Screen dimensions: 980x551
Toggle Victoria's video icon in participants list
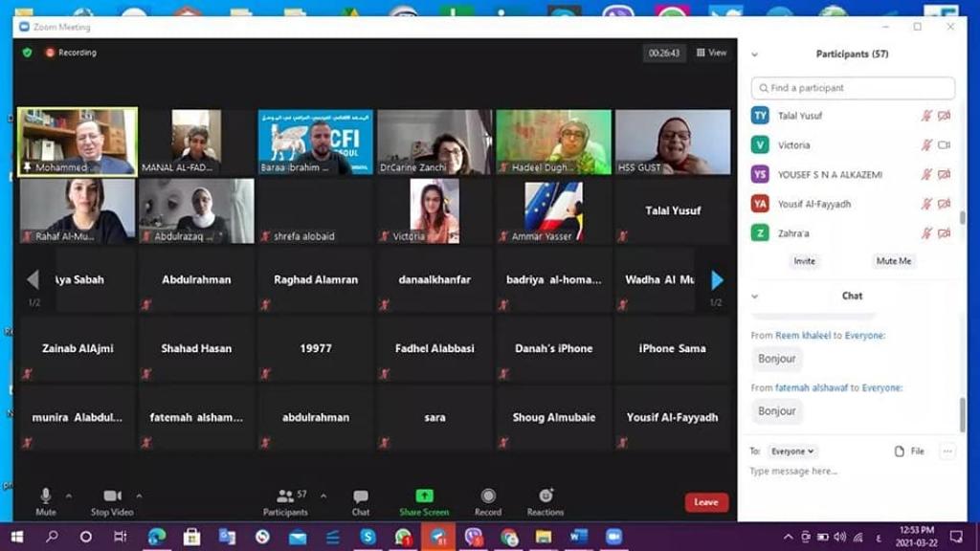[944, 145]
